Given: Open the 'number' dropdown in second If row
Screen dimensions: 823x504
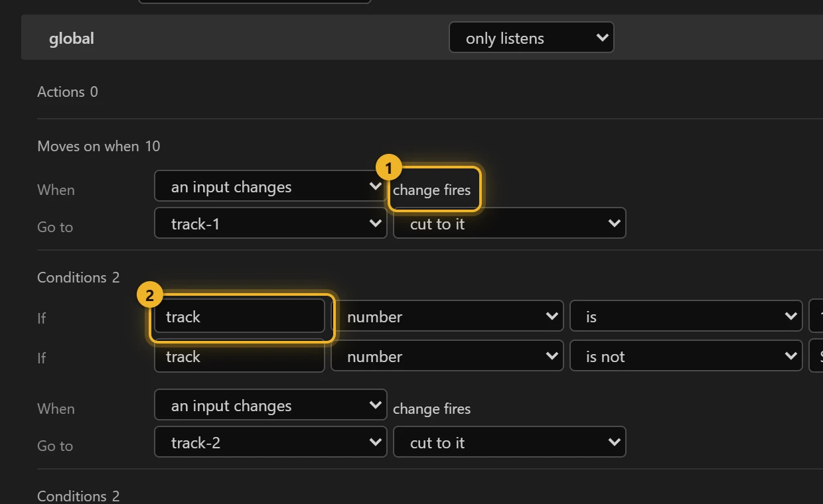Looking at the screenshot, I should (x=447, y=356).
